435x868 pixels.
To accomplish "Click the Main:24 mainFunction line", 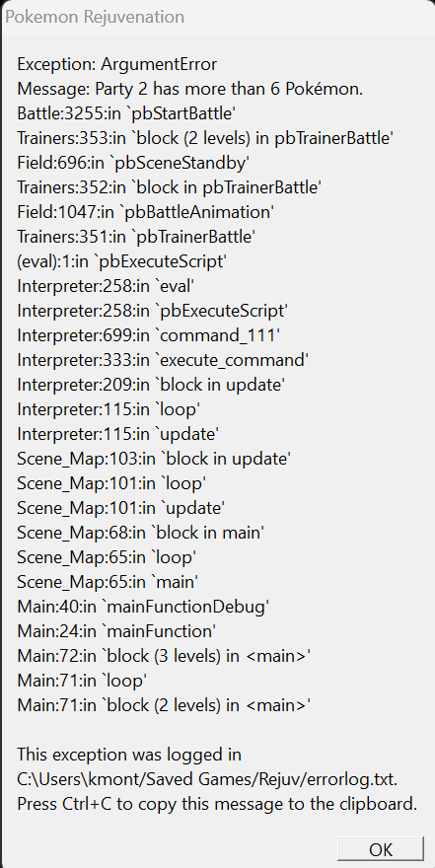I will tap(116, 631).
